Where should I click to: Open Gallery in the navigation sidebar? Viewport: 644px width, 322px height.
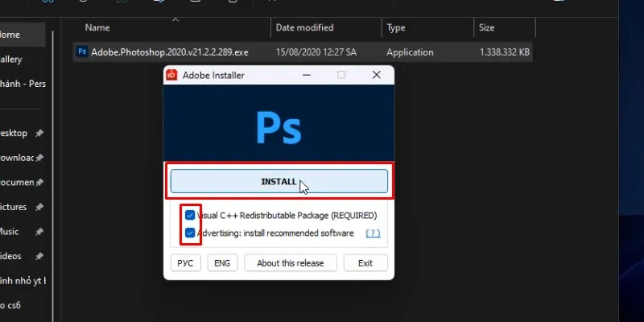(11, 60)
